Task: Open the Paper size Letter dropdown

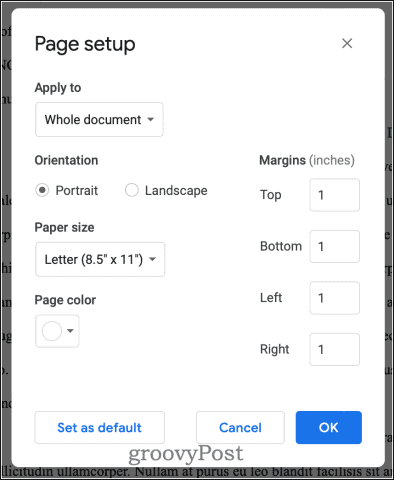Action: [100, 259]
